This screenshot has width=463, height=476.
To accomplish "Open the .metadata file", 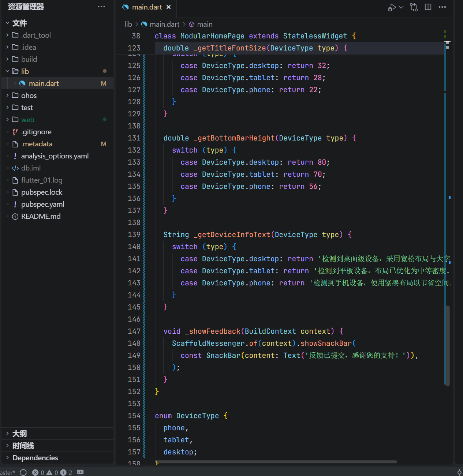I will [x=57, y=144].
